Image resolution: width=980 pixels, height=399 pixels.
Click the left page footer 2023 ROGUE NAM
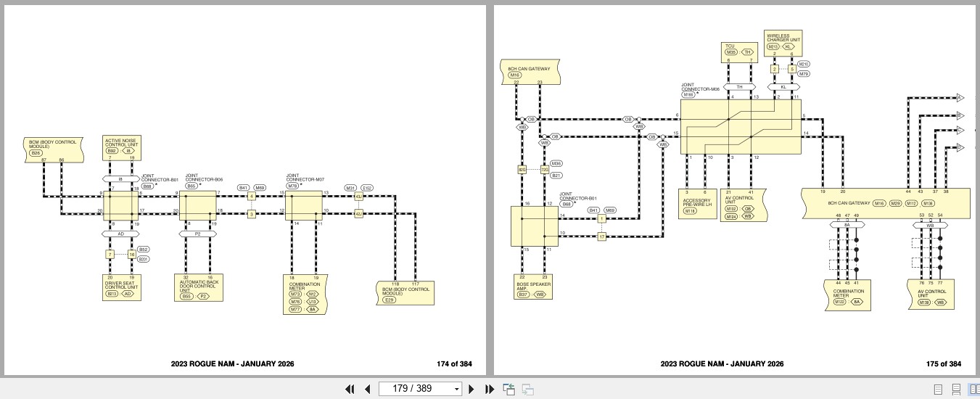click(233, 364)
